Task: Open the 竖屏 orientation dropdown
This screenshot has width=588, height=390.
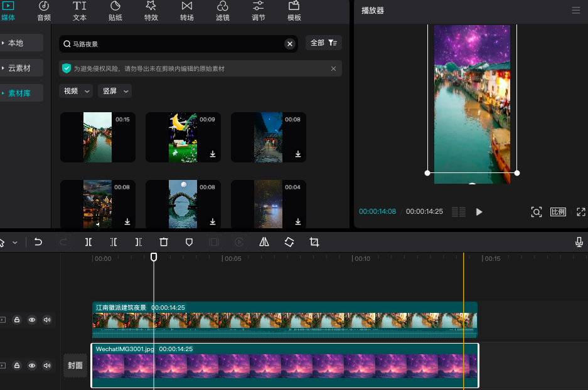Action: 115,91
